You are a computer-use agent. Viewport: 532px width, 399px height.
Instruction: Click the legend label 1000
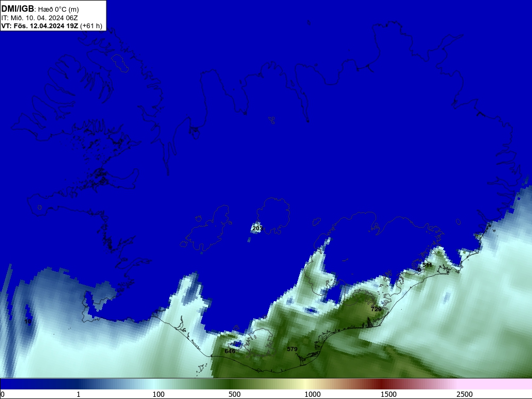coord(312,394)
